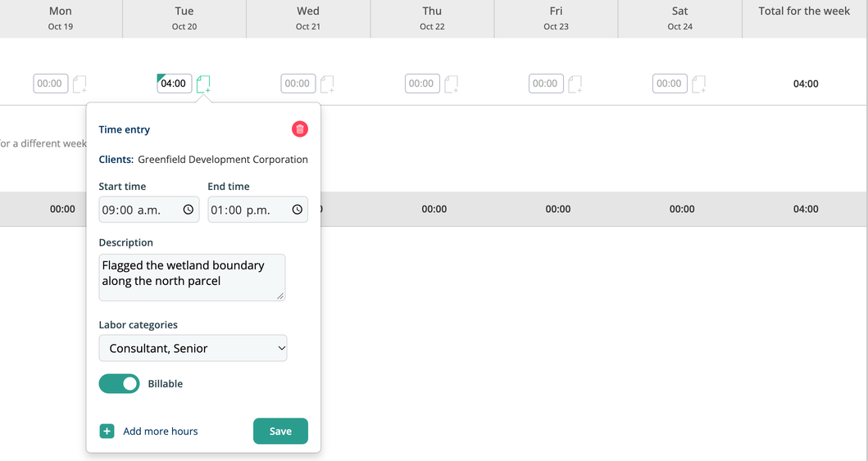Screen dimensions: 868x461
Task: Select the Wed Oct 21 column header
Action: coord(308,18)
